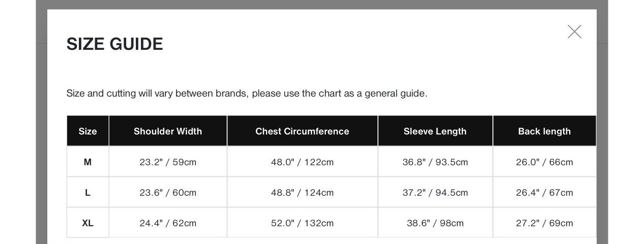644x244 pixels.
Task: Click the 48.0" / 122cm chest cell
Action: click(302, 162)
